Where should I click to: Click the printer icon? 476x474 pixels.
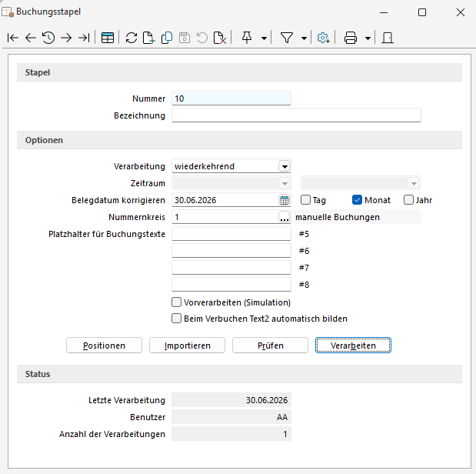click(351, 38)
